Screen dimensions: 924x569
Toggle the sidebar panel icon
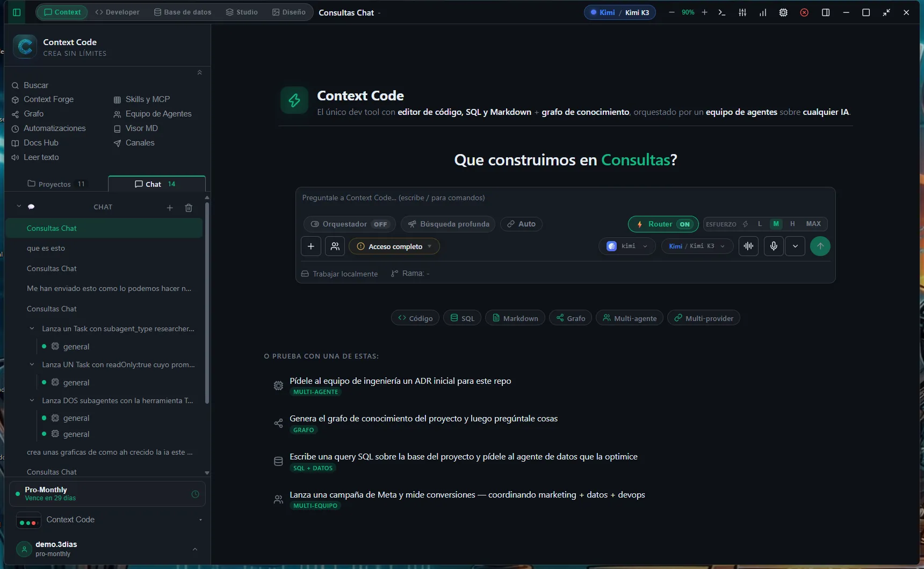click(17, 12)
